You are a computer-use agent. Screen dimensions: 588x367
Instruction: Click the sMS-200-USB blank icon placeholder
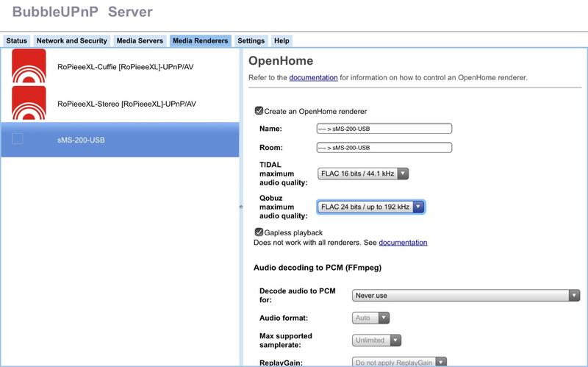coord(18,139)
